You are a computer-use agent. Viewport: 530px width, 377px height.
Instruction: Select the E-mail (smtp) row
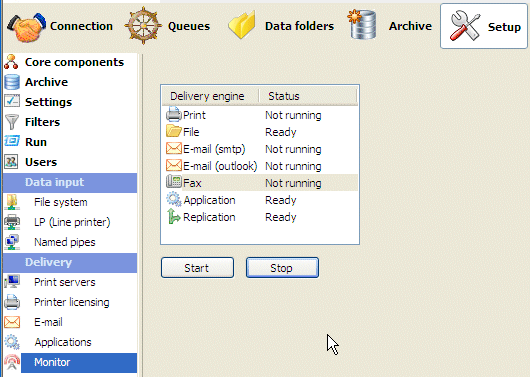click(260, 149)
